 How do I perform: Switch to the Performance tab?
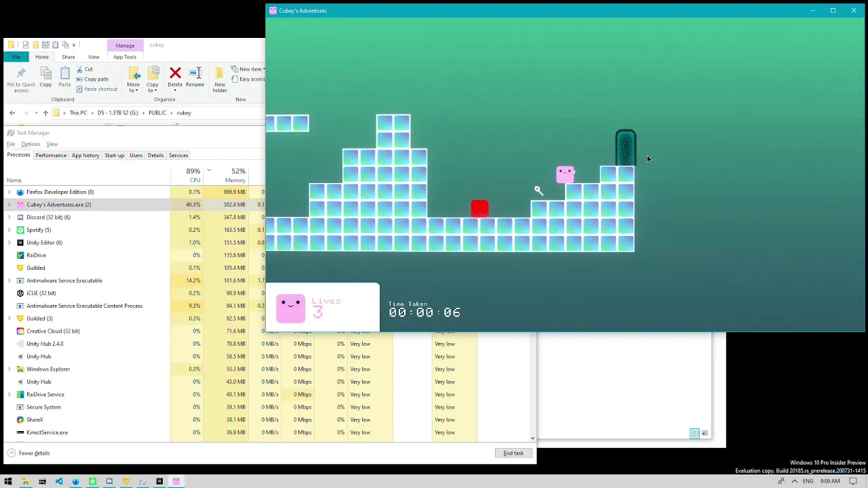pos(51,155)
